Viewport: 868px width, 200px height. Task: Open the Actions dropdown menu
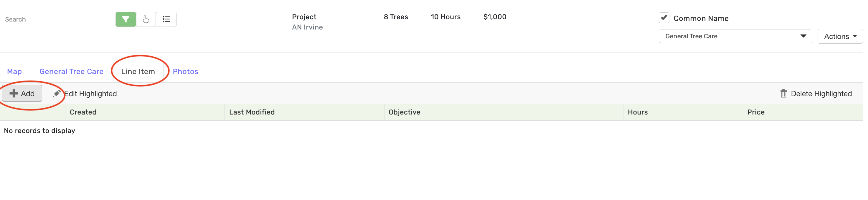pos(840,36)
